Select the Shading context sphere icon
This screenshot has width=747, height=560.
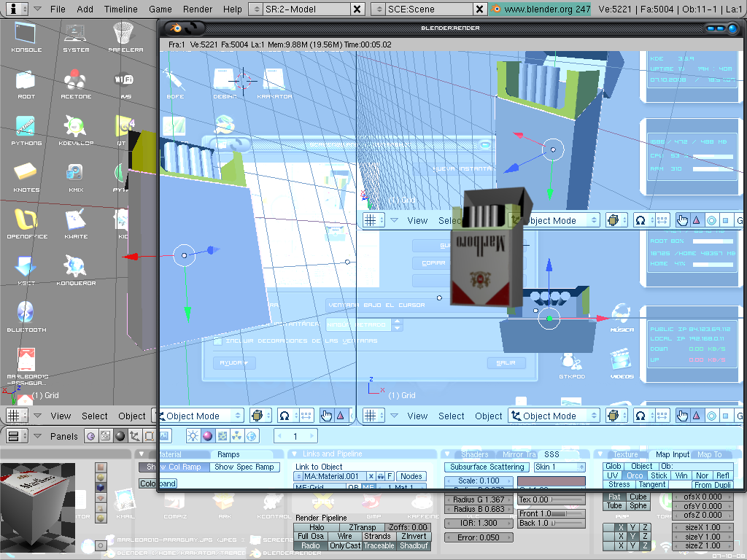tap(120, 436)
